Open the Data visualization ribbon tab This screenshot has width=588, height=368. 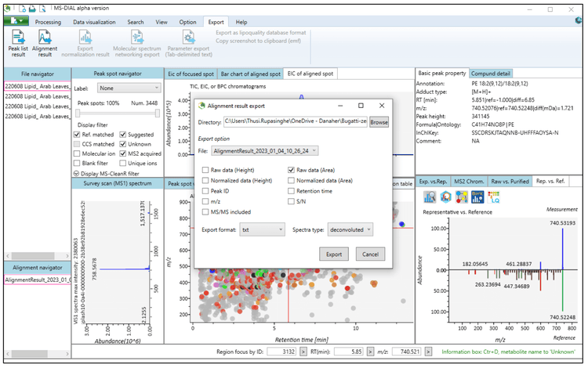tap(94, 22)
